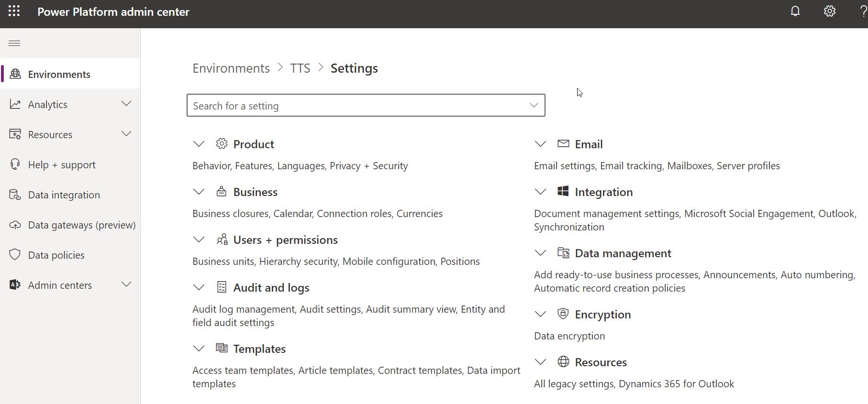Expand the Encryption section chevron
The image size is (868, 404).
(540, 314)
